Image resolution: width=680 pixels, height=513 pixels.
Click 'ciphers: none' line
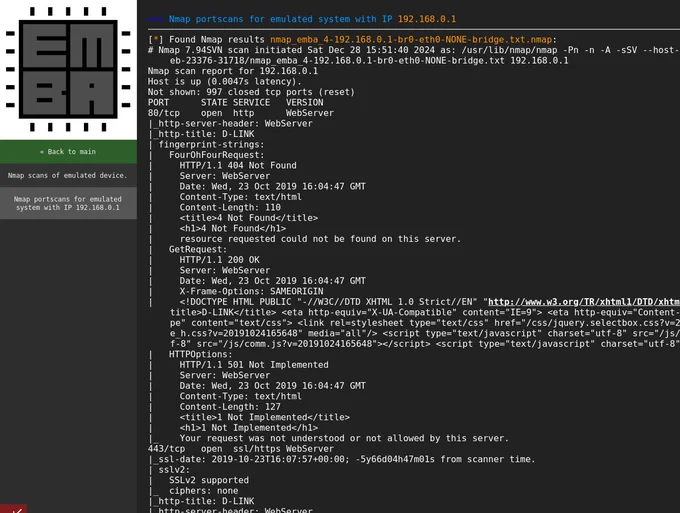(203, 490)
